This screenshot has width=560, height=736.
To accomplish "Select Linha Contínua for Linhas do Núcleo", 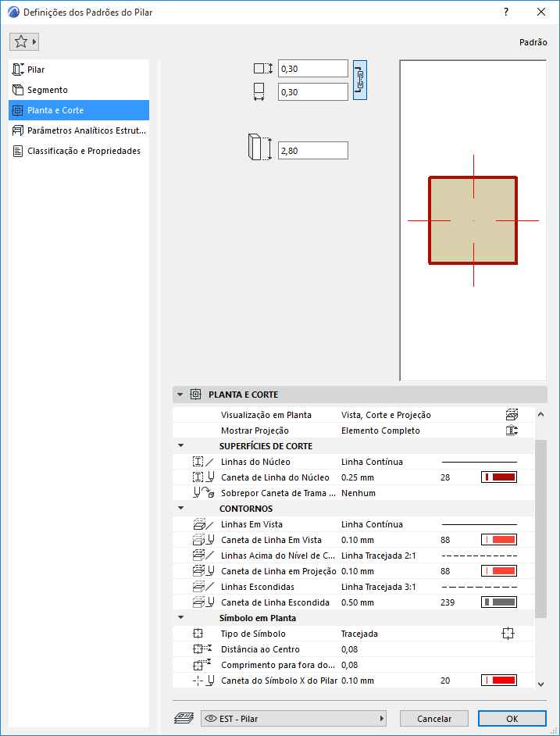I will coord(372,462).
